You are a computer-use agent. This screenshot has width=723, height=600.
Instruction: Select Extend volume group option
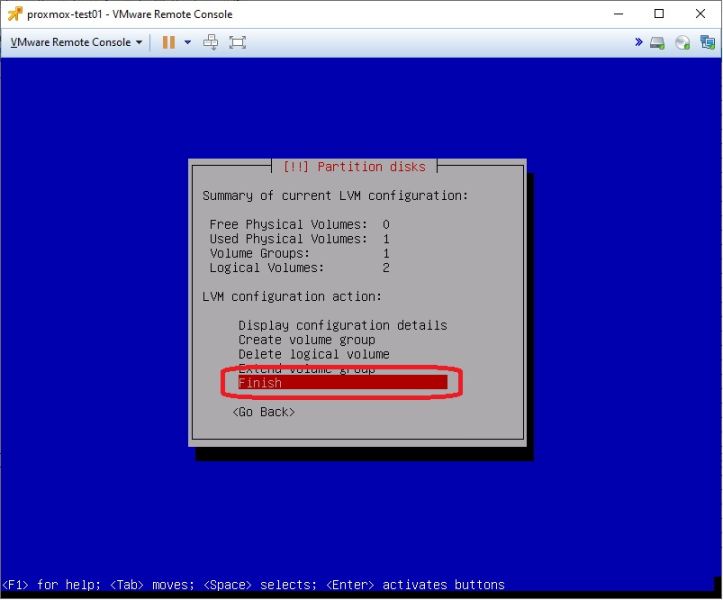tap(307, 369)
